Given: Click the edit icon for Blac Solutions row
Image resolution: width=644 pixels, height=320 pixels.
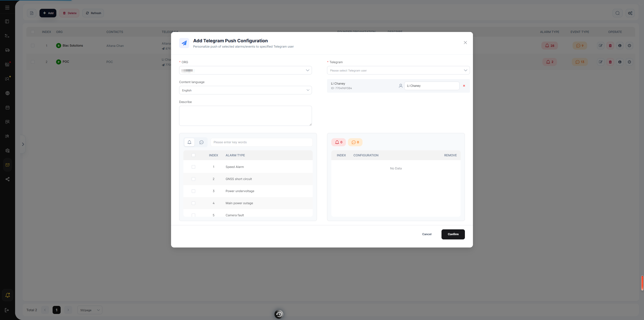Looking at the screenshot, I should (x=600, y=46).
